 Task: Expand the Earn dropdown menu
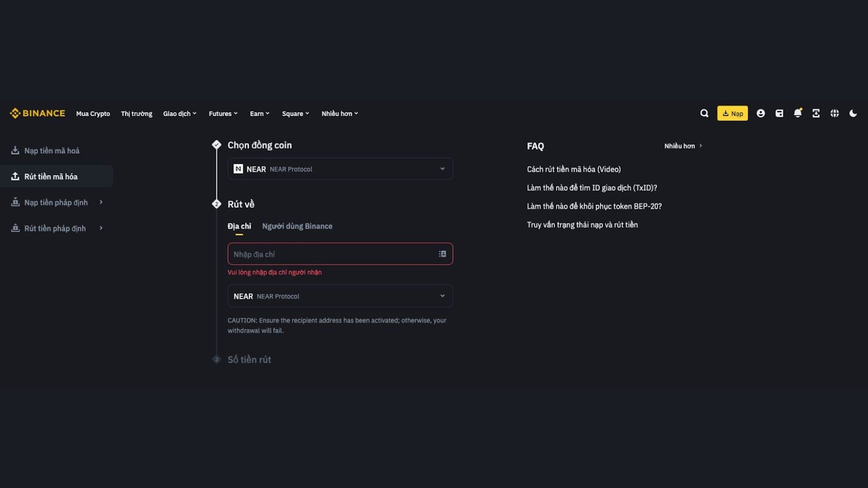pyautogui.click(x=259, y=113)
